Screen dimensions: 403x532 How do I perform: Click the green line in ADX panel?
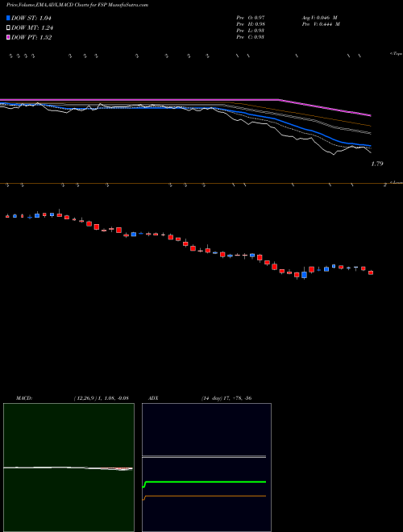pyautogui.click(x=205, y=482)
